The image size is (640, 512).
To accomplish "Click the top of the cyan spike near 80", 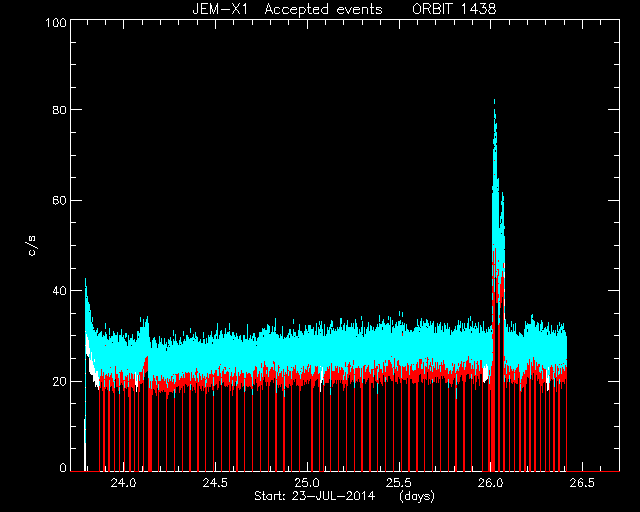I will 494,101.
